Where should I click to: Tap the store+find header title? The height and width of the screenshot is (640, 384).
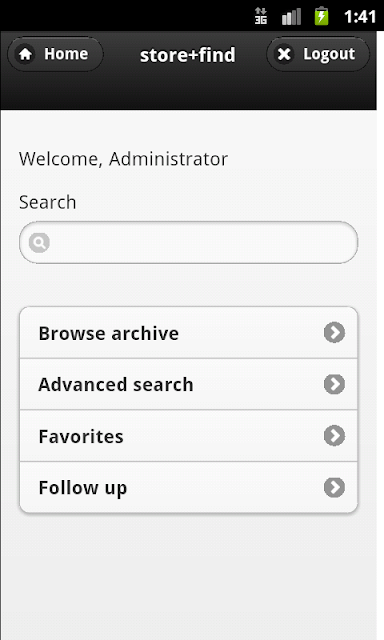point(188,55)
